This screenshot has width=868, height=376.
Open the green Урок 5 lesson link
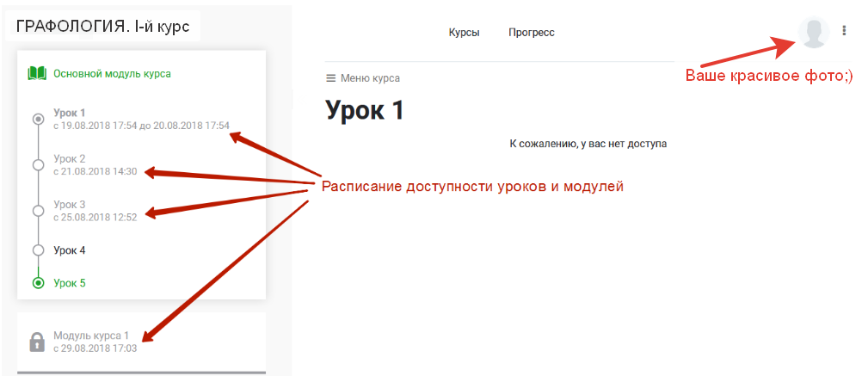70,282
